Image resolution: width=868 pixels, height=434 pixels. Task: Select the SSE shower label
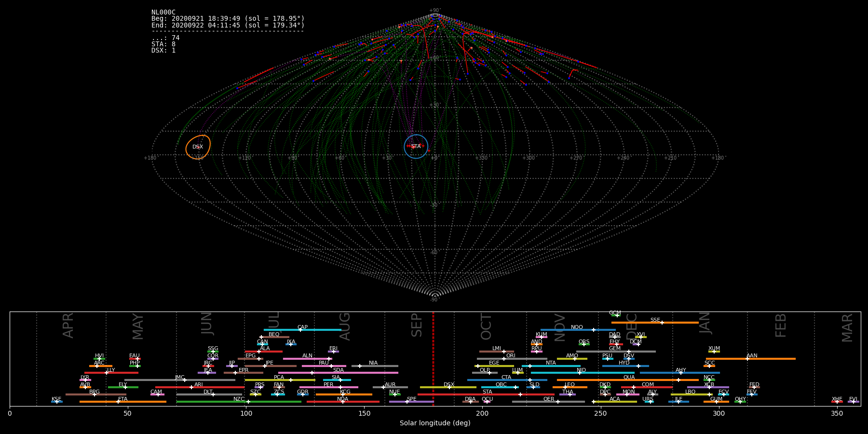[x=655, y=320]
